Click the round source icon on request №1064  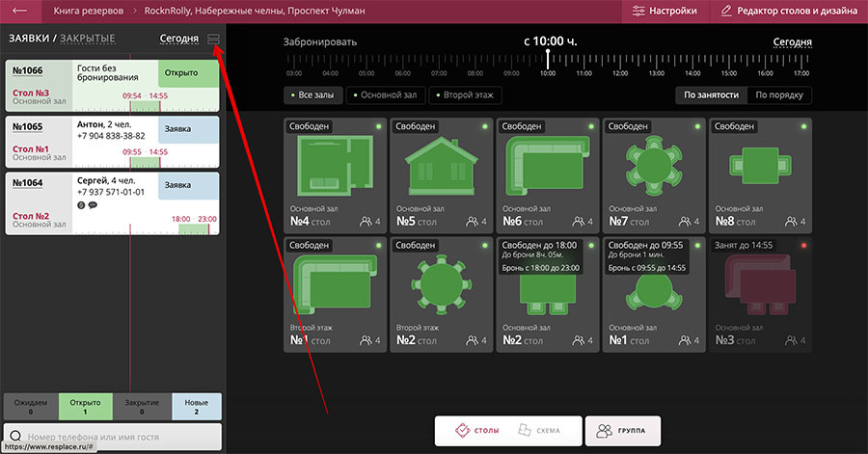pos(81,205)
